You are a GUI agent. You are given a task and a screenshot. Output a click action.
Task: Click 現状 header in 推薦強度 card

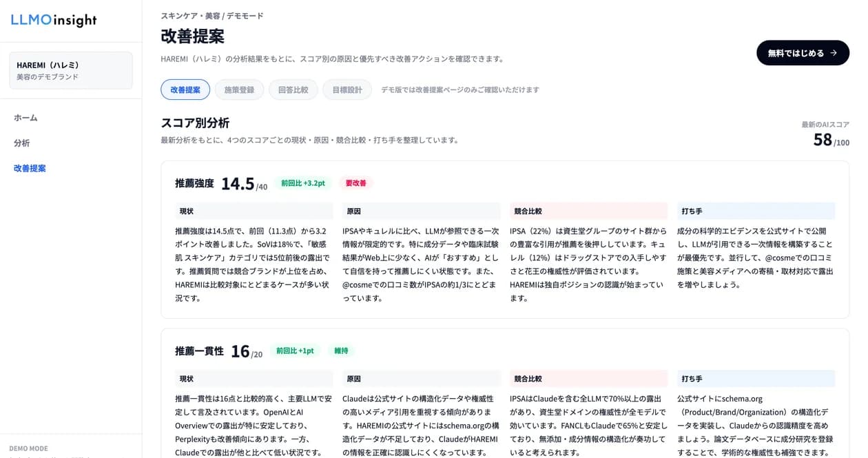point(254,211)
